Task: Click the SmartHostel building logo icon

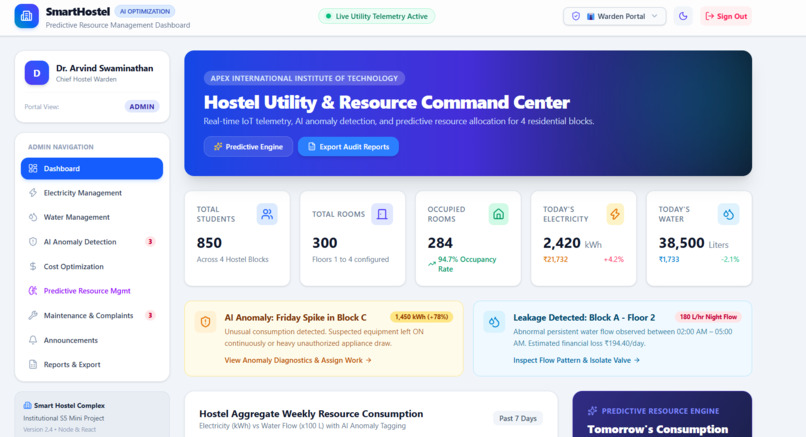Action: 26,16
